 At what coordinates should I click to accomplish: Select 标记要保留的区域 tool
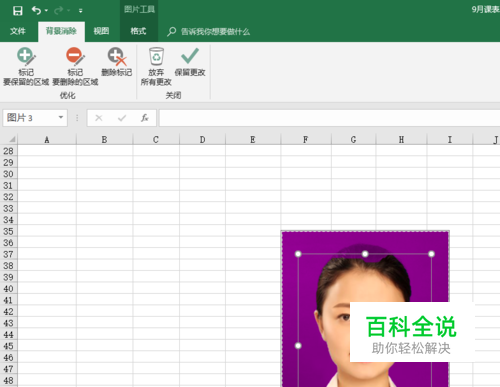(26, 67)
